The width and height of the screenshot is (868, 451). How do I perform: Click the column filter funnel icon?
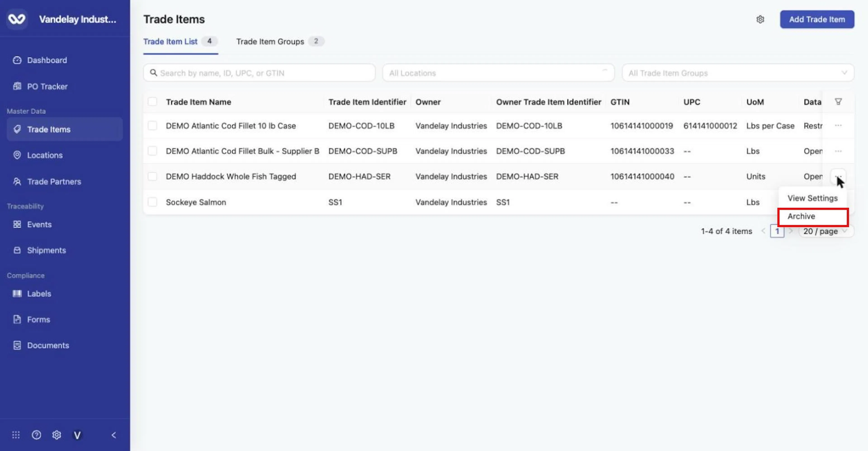click(838, 102)
